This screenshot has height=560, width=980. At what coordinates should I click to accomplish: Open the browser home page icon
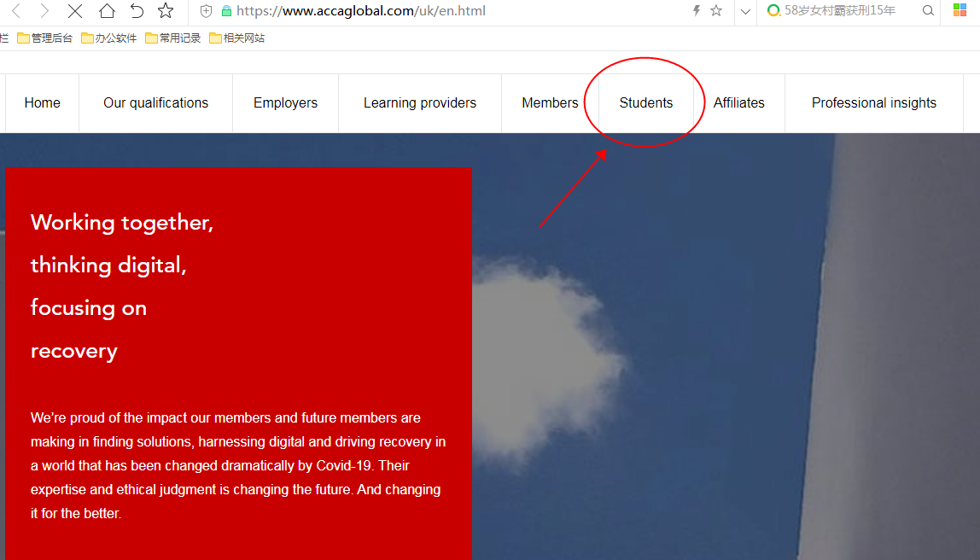[107, 10]
